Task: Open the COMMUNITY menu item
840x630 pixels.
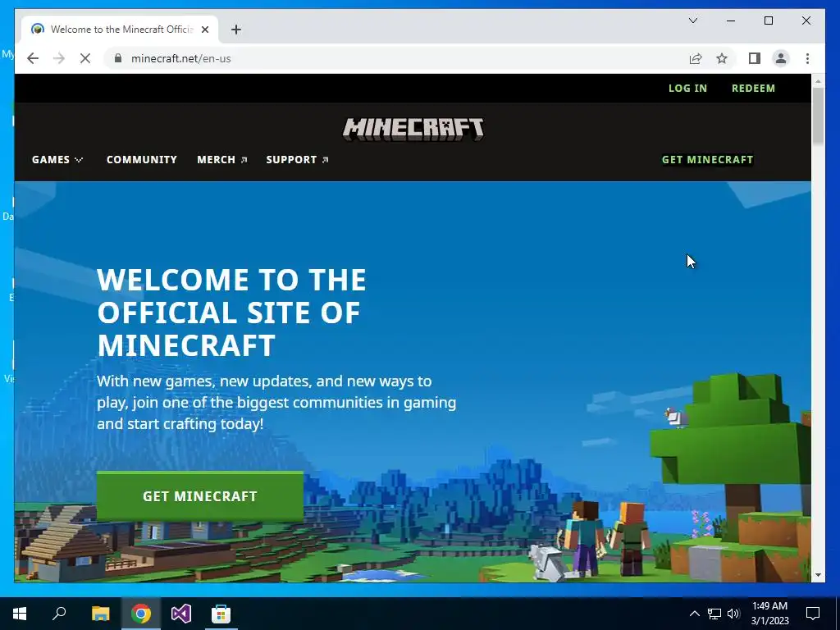Action: click(x=141, y=160)
